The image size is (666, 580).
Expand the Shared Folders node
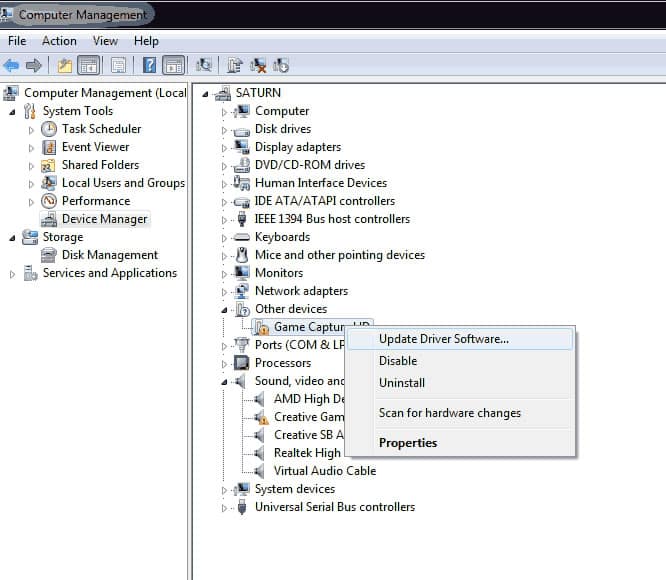point(31,166)
